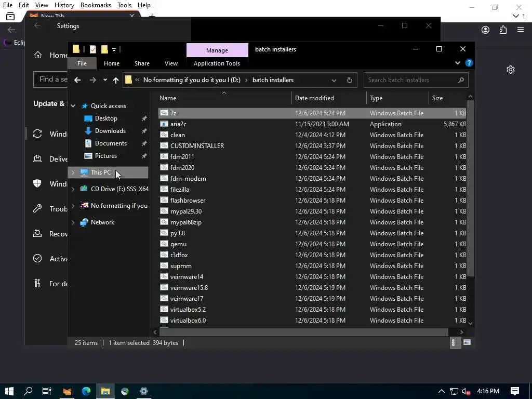Screen dimensions: 532x399
Task: Open Firefox Tools menu
Action: point(124,5)
